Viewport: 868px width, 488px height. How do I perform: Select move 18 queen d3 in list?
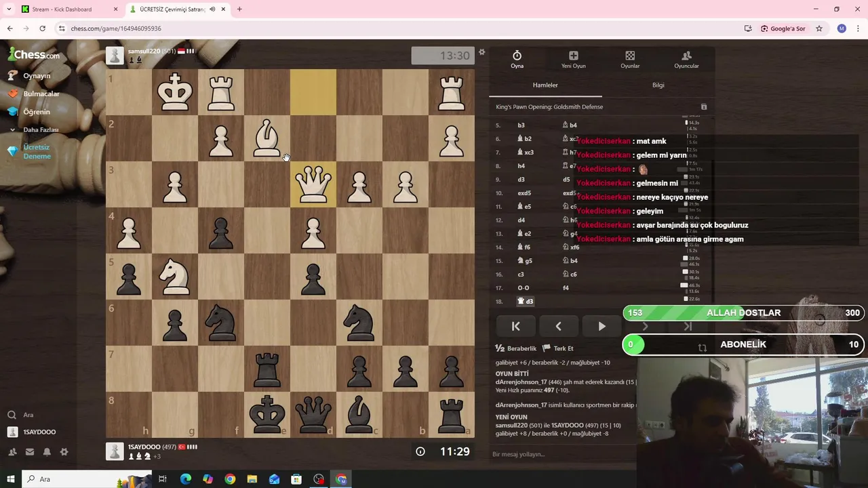point(526,302)
